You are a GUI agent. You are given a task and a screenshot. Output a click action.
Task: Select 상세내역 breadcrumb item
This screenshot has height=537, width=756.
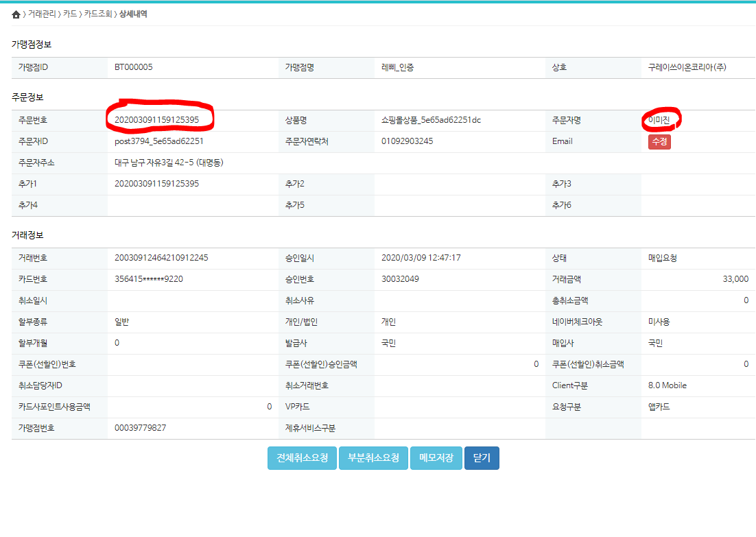(x=133, y=14)
